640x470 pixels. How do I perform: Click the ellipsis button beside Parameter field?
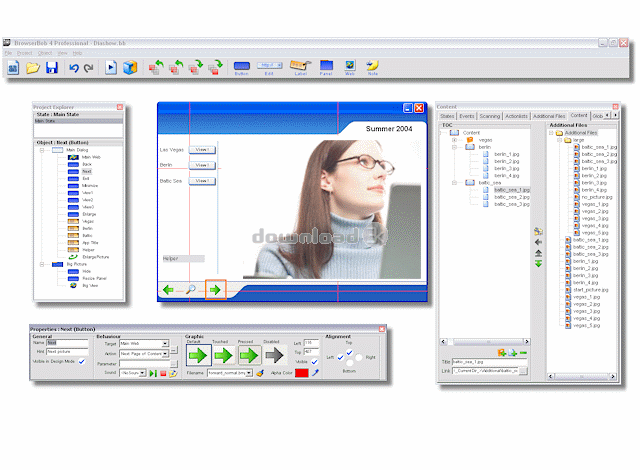point(174,364)
